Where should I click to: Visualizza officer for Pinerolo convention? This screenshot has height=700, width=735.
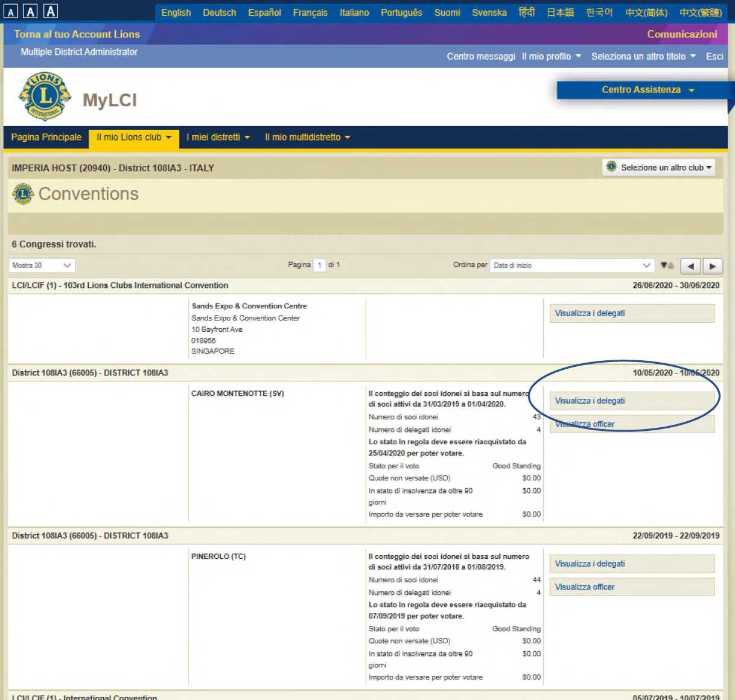[x=632, y=587]
